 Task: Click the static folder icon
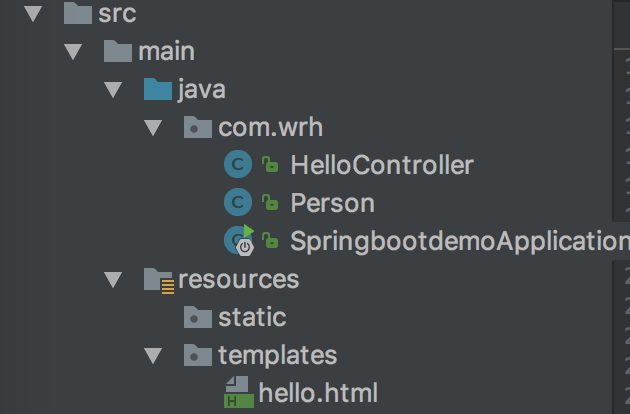point(198,317)
